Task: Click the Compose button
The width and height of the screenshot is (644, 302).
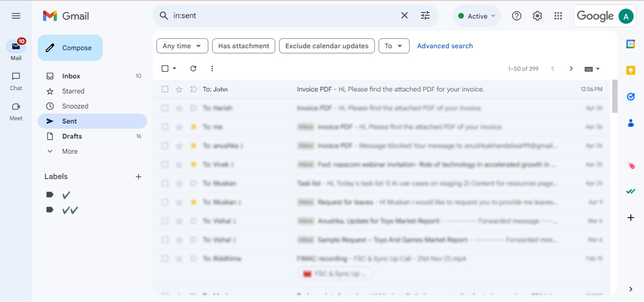Action: 70,48
